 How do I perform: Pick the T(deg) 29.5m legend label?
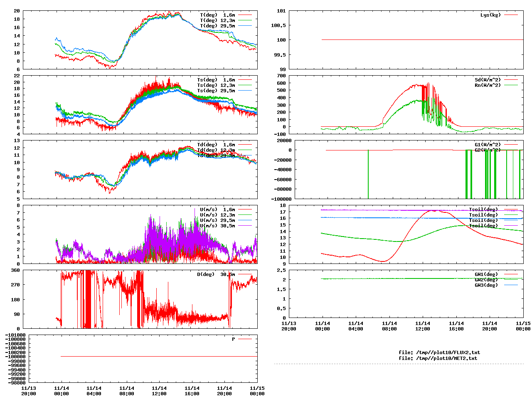217,26
